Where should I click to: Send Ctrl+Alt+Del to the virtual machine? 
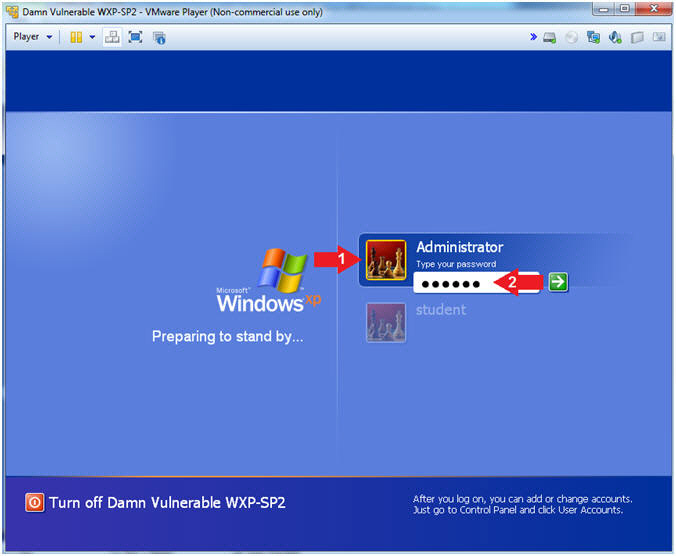(x=112, y=37)
